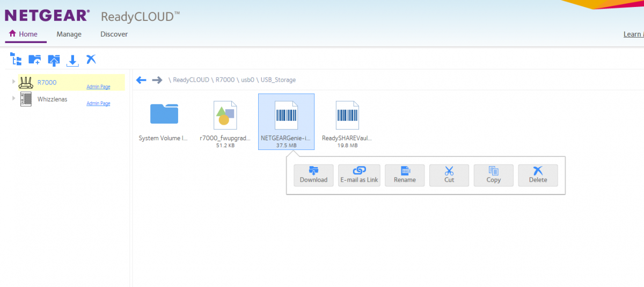Click the E-mail as Link button
The height and width of the screenshot is (287, 644).
click(x=359, y=175)
